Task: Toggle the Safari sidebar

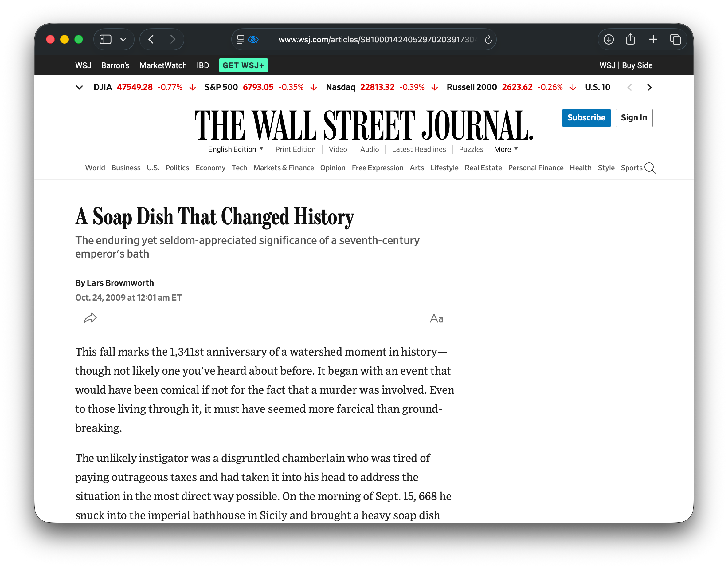Action: pos(105,39)
